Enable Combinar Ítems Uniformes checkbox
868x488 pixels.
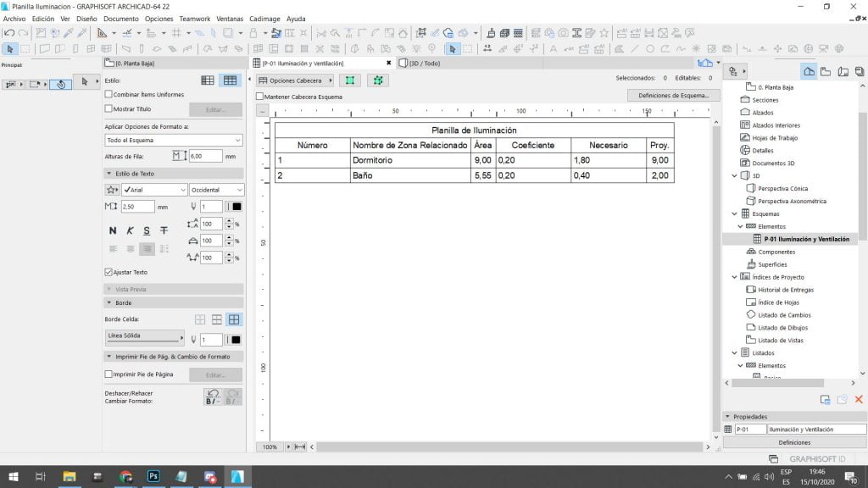[108, 94]
